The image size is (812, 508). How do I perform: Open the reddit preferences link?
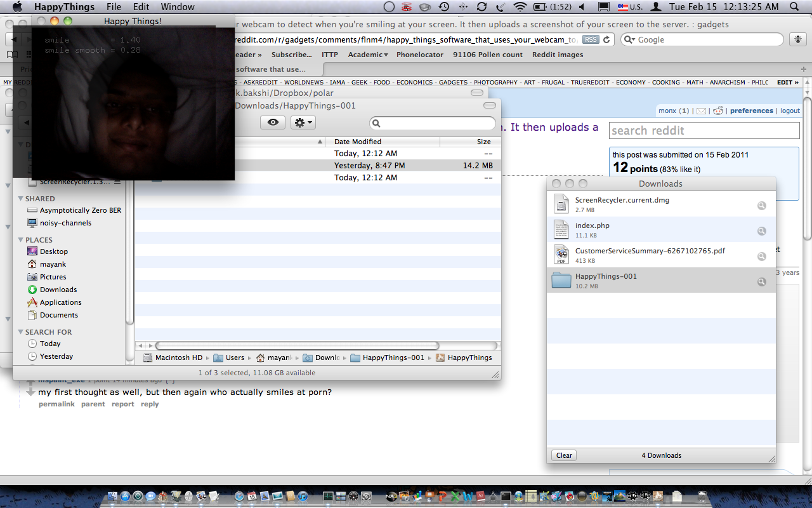click(x=751, y=110)
